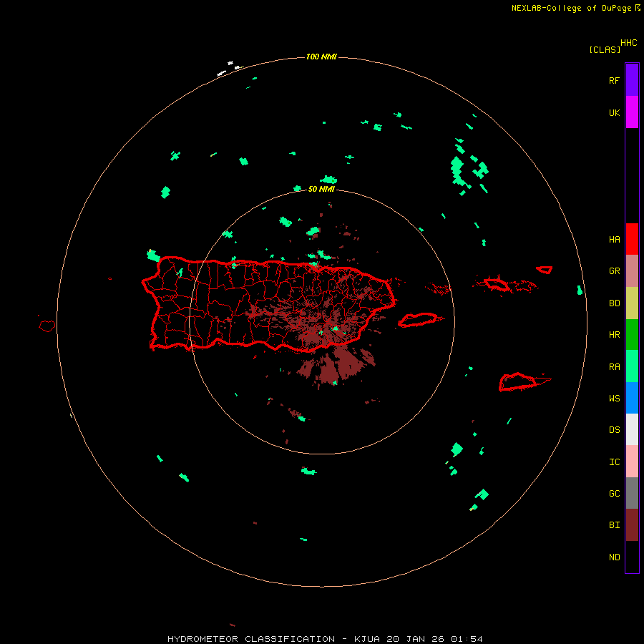Click the IC legend label
This screenshot has height=644, width=644.
coord(614,462)
